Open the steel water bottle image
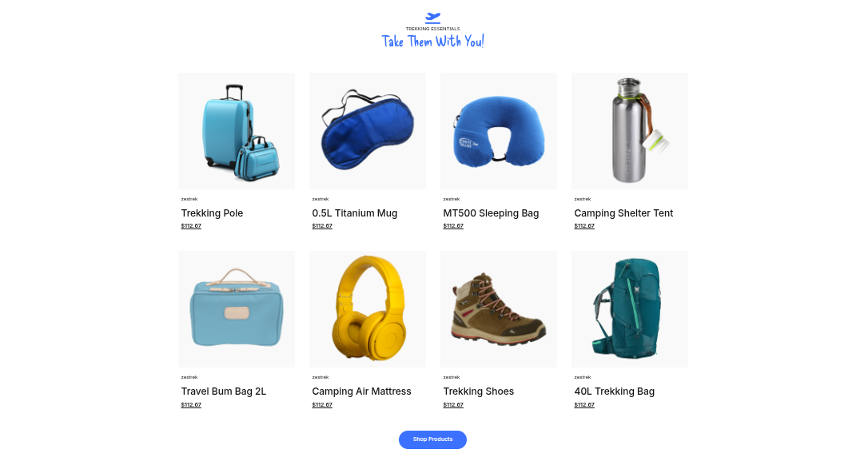The width and height of the screenshot is (868, 465). (x=629, y=131)
